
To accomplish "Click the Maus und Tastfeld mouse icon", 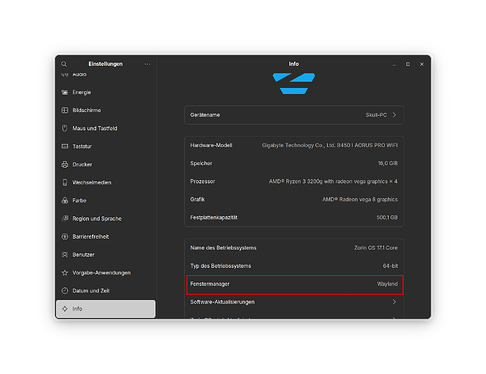I will (65, 128).
